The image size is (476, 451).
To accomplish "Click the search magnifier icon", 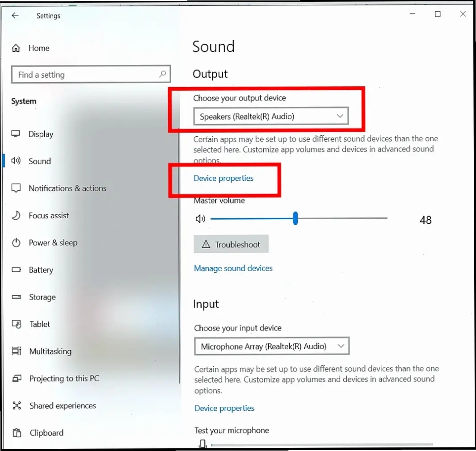I will click(162, 74).
